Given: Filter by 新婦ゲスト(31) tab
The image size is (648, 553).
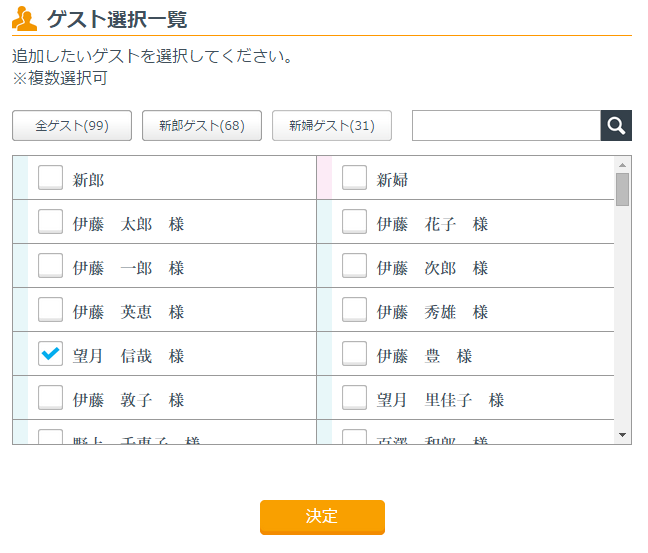Looking at the screenshot, I should pos(332,126).
